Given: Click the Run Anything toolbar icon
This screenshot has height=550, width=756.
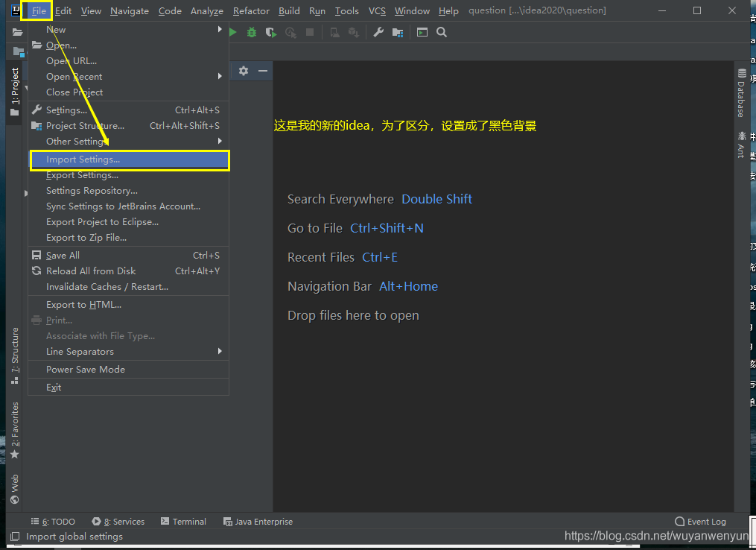Looking at the screenshot, I should [x=422, y=32].
